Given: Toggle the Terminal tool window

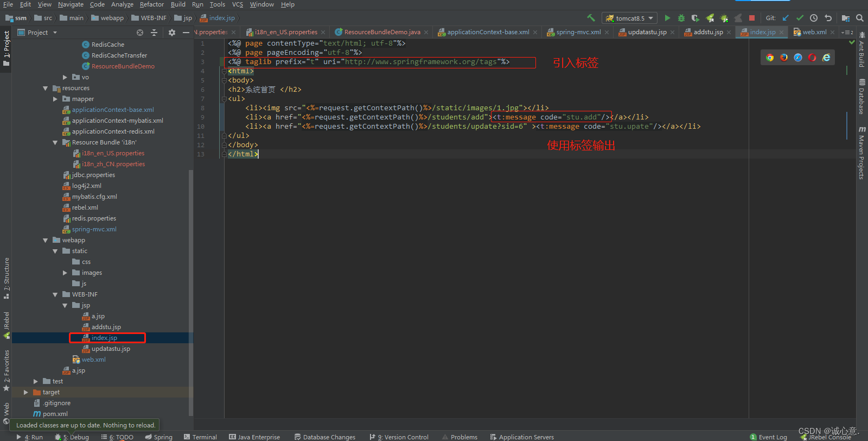Looking at the screenshot, I should click(200, 437).
